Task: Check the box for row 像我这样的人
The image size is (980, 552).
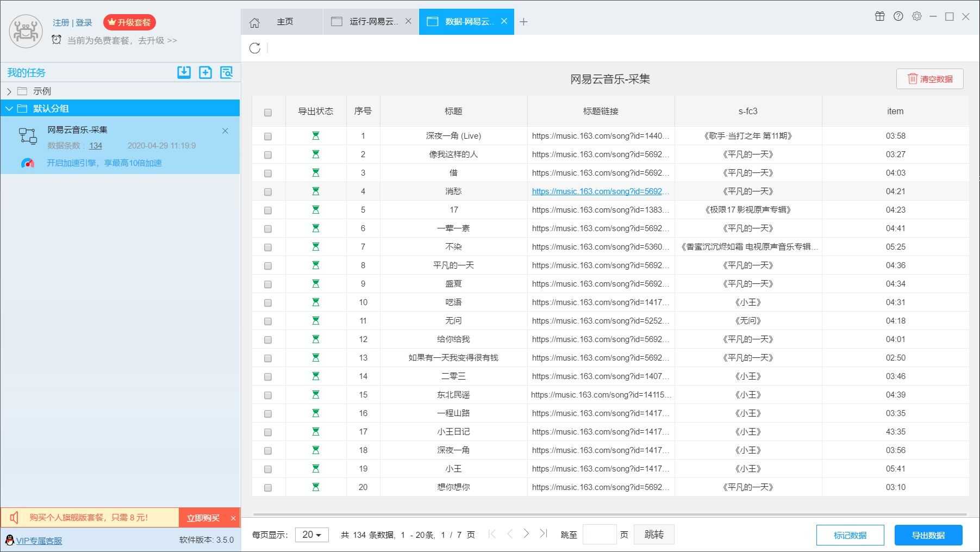Action: point(268,155)
